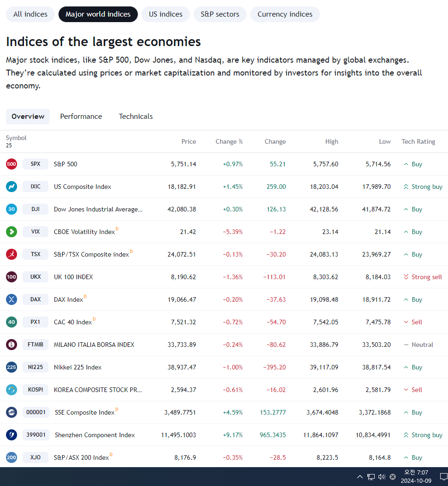
Task: Open CBOE Volatility Index name link
Action: point(84,232)
